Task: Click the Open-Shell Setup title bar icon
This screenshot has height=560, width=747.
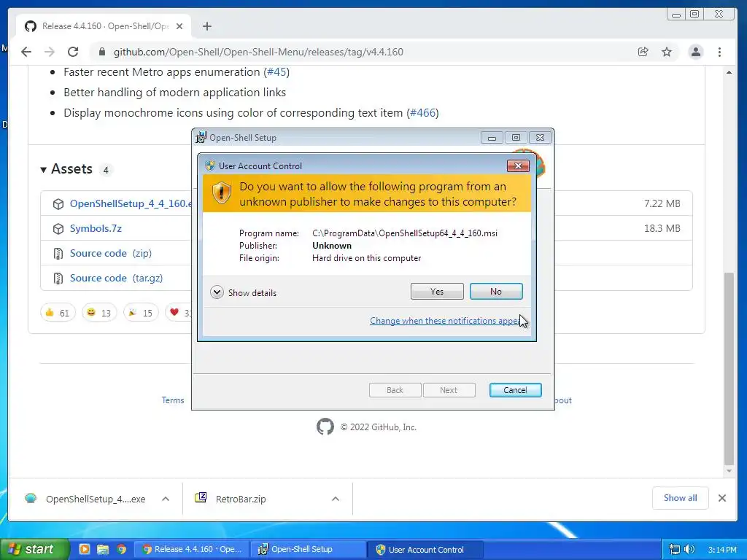Action: tap(201, 137)
